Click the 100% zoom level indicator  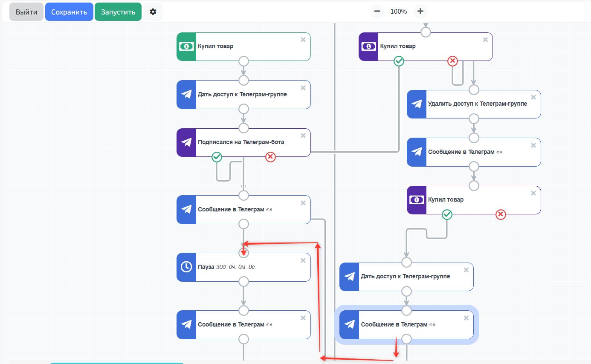click(399, 12)
